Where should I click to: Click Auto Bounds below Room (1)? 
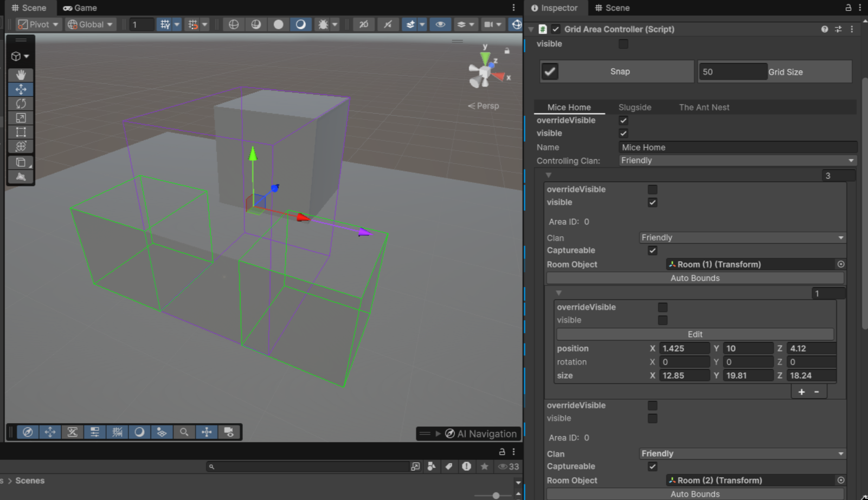[695, 278]
